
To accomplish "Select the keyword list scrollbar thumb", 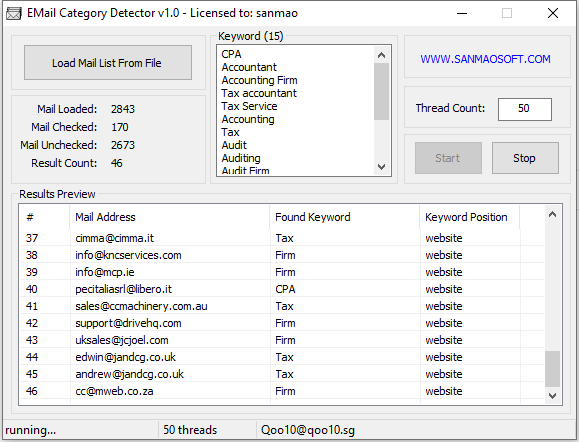I will point(381,92).
